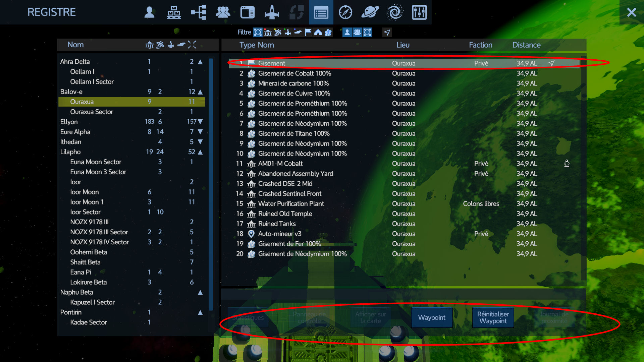Toggle the crystal deposit filter

tap(328, 32)
